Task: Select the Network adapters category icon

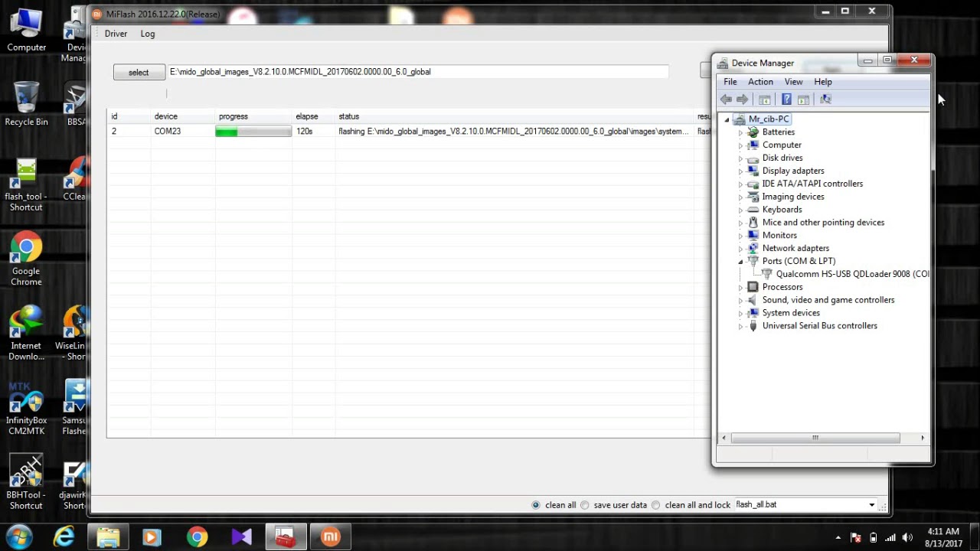Action: pyautogui.click(x=753, y=249)
